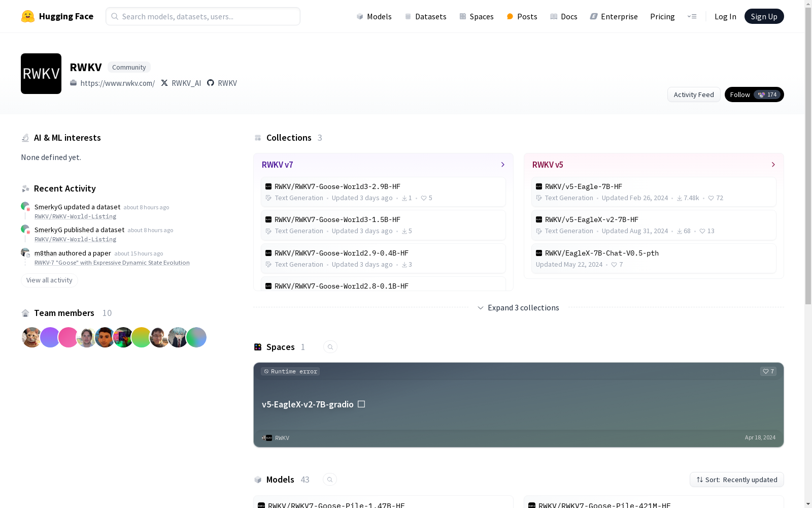Click the Community badge next to RWKV

point(129,67)
